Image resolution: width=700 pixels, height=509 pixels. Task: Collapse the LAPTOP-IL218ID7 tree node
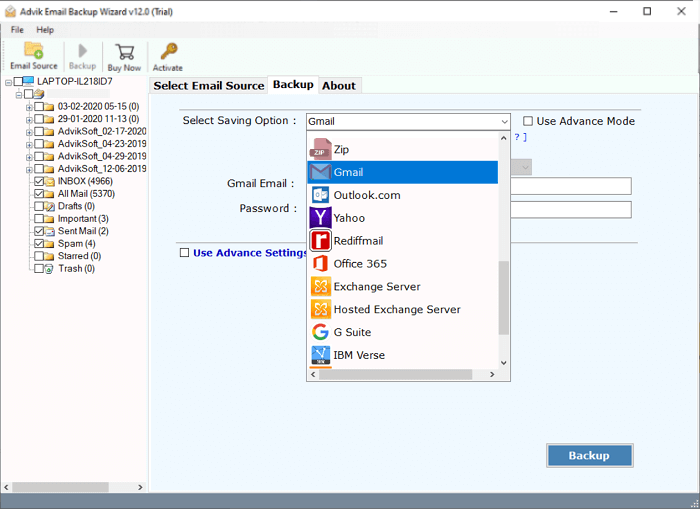click(8, 82)
